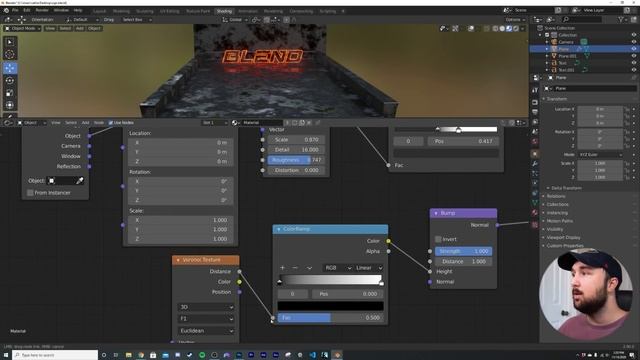Hide Text.001 in the outliner

pos(634,70)
